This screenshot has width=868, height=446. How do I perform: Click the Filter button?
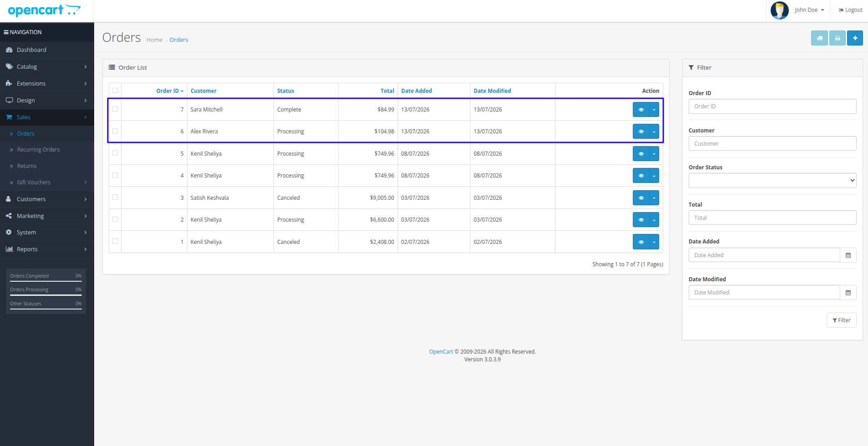click(841, 320)
